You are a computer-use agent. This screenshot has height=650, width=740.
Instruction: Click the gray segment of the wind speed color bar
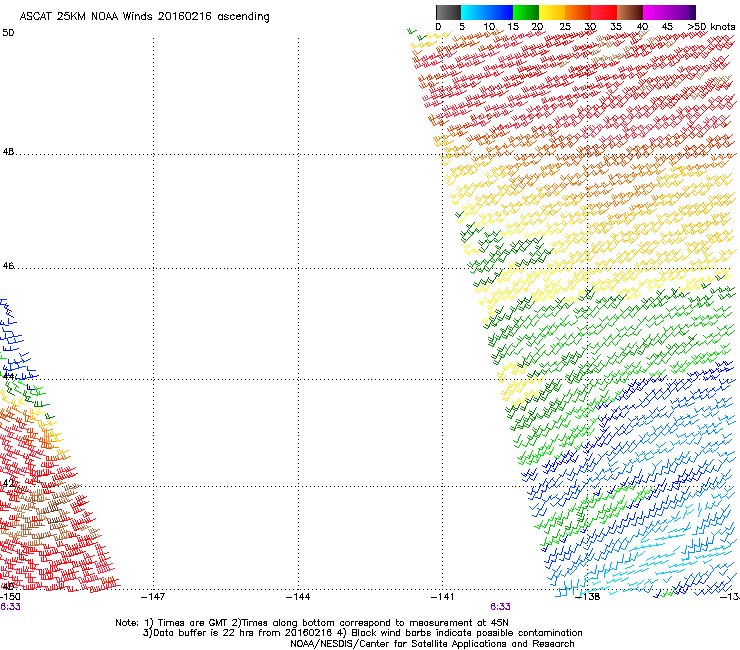[x=448, y=12]
